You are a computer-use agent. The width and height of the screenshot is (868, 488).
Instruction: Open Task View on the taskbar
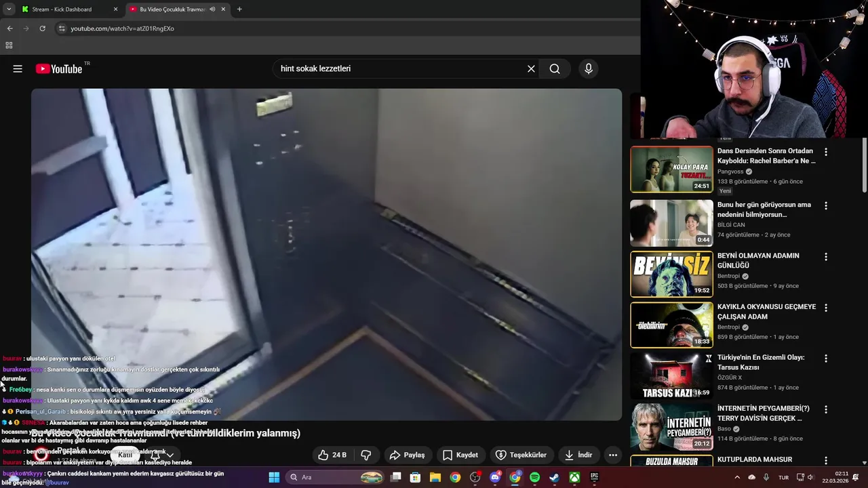(396, 477)
